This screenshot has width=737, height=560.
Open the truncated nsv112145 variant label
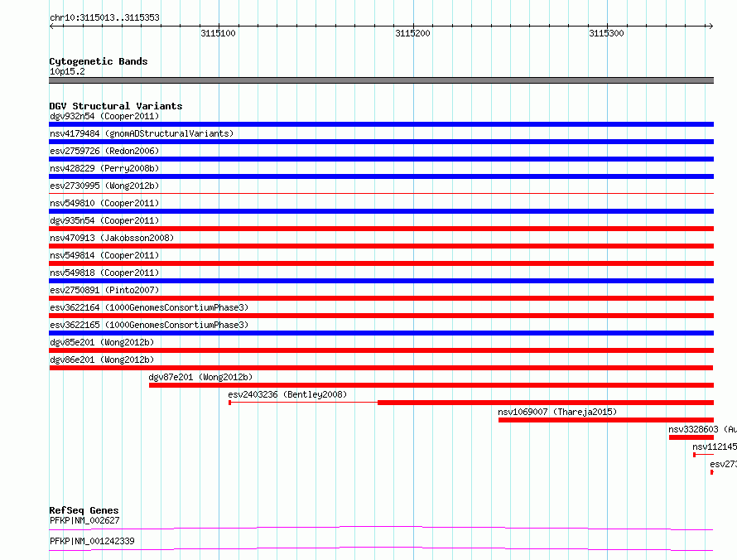[715, 447]
